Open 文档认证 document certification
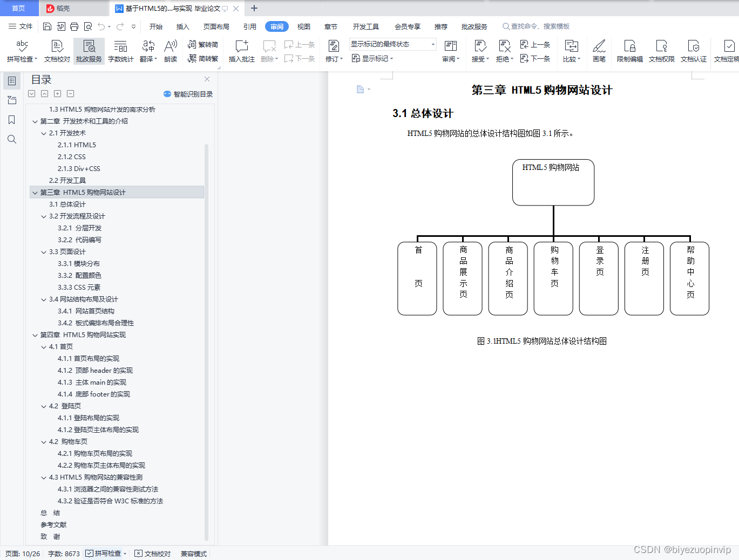739x560 pixels. tap(694, 51)
